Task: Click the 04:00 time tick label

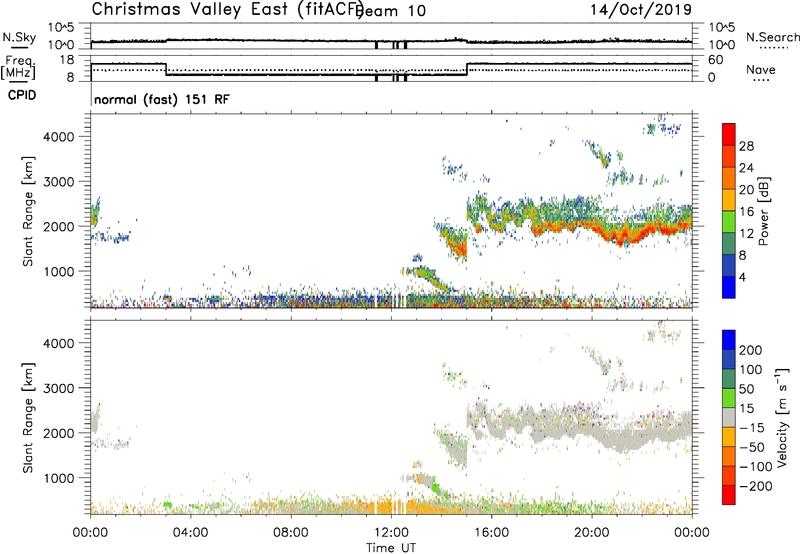Action: (x=190, y=533)
